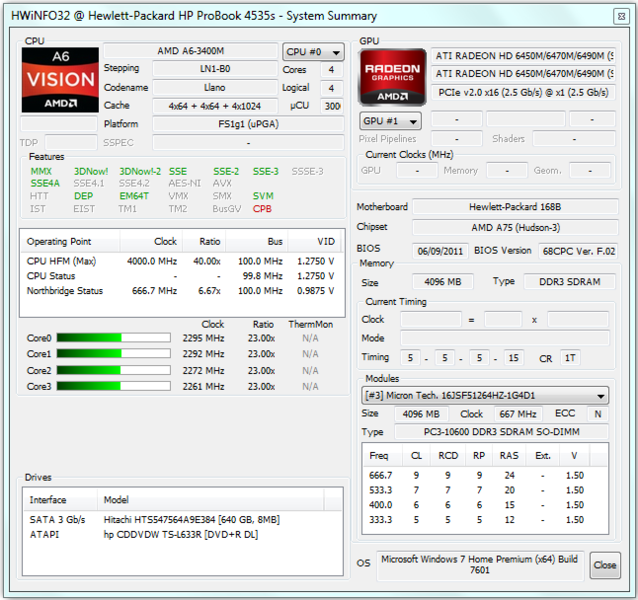Click the Core2 usage bar
Viewport: 638px width, 600px height.
coord(114,370)
